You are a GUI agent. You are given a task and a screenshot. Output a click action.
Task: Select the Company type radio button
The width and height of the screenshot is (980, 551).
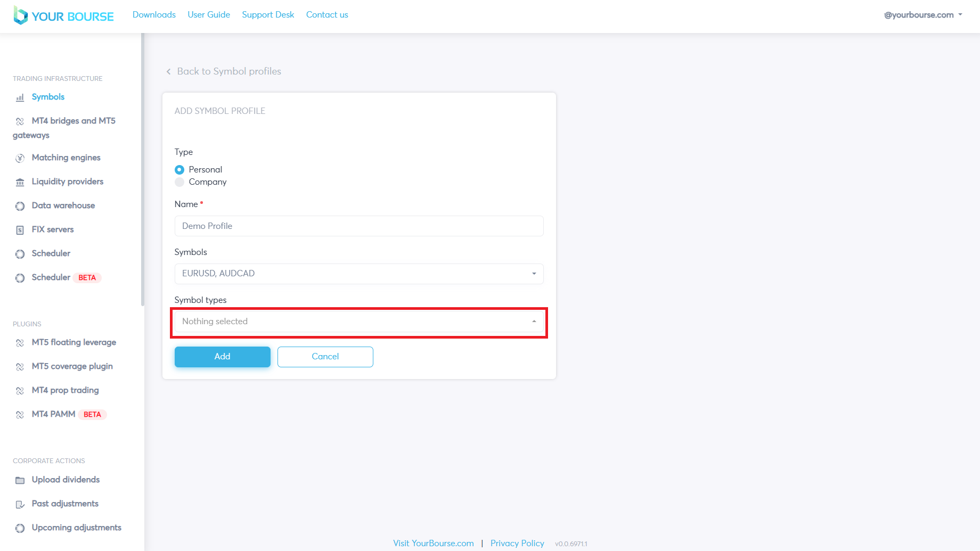179,182
